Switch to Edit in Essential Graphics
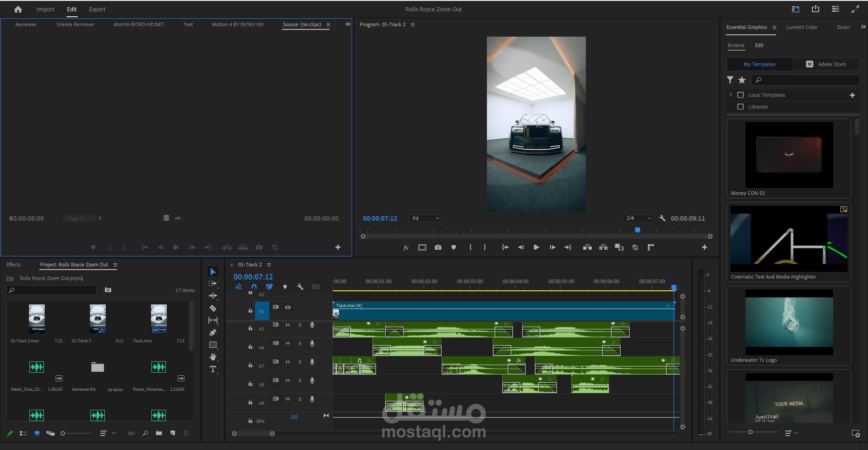The width and height of the screenshot is (868, 450). (759, 45)
